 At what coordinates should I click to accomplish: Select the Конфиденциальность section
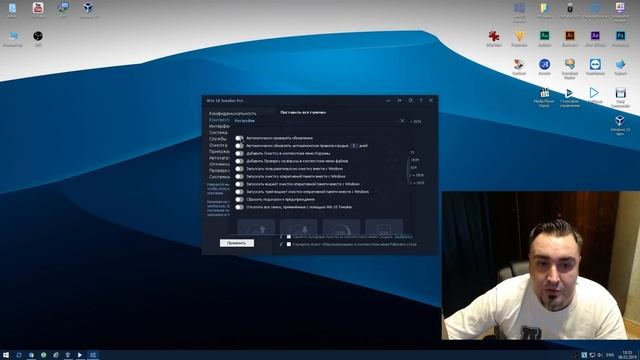[233, 113]
